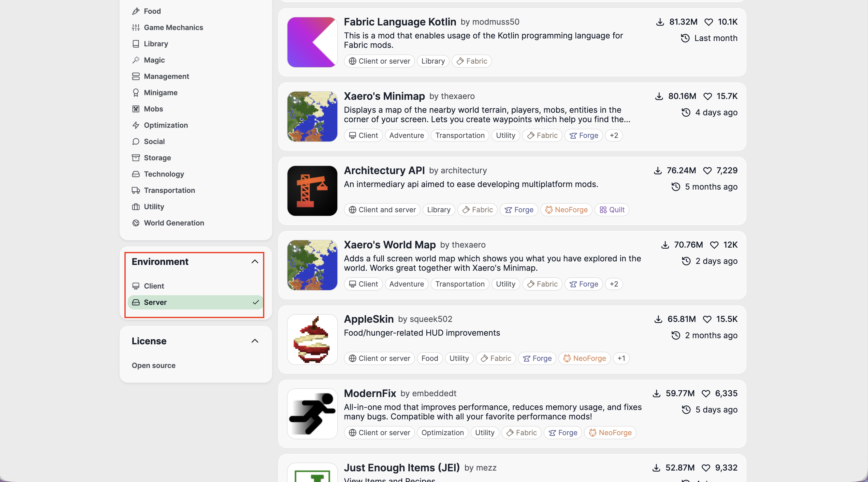The image size is (868, 482).
Task: Collapse the Environment filter section
Action: pos(255,262)
